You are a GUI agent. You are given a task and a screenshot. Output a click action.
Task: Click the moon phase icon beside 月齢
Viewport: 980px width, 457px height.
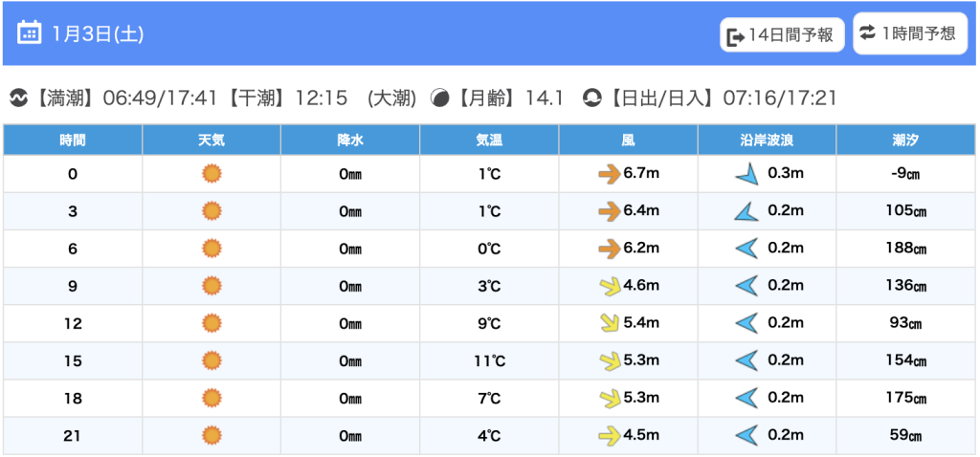[440, 98]
